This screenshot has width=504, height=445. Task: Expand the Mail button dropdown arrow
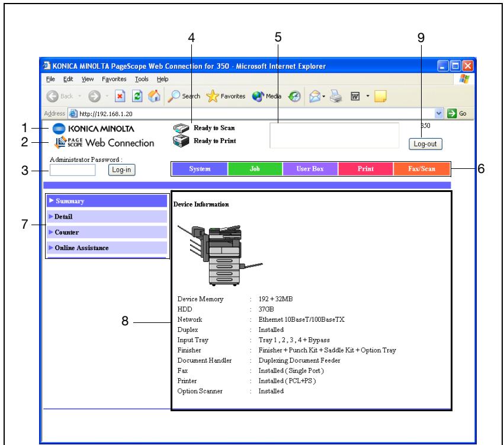[324, 96]
